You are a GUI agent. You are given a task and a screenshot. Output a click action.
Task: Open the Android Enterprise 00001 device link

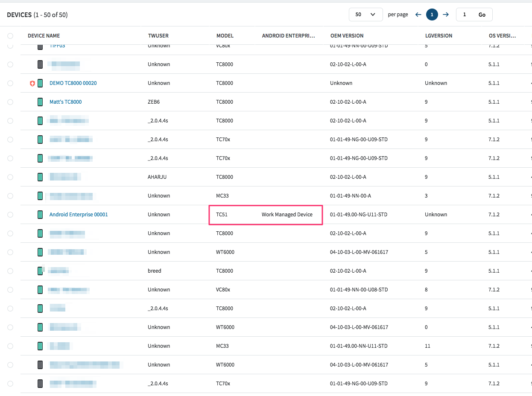(79, 215)
